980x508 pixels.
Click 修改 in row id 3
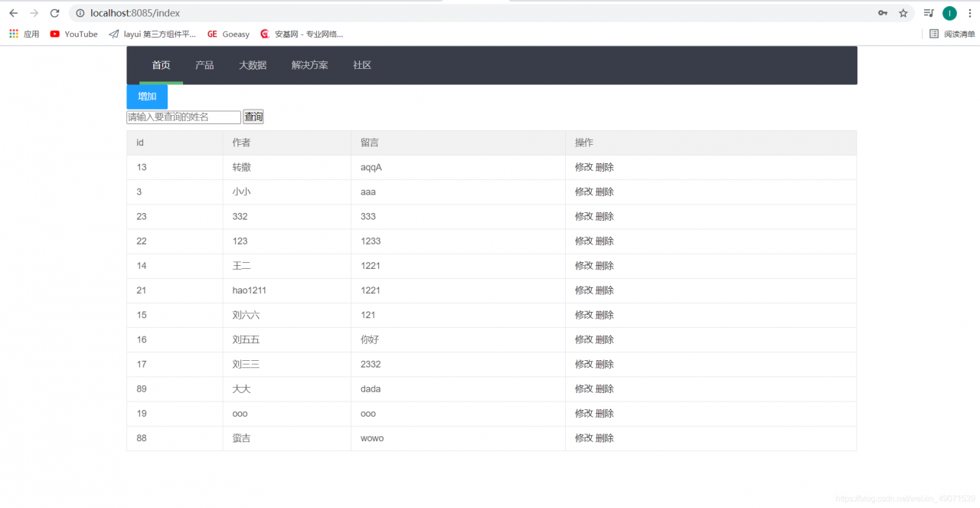[584, 192]
